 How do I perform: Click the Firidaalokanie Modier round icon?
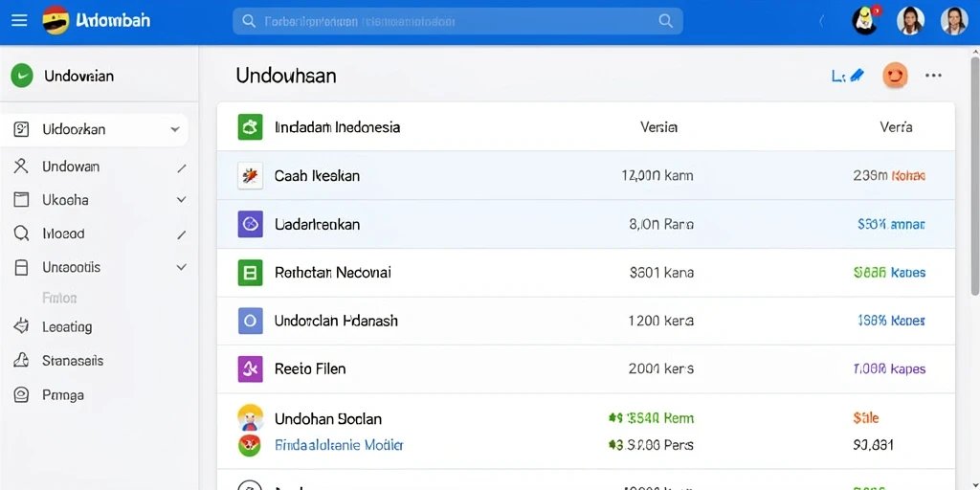coord(250,445)
